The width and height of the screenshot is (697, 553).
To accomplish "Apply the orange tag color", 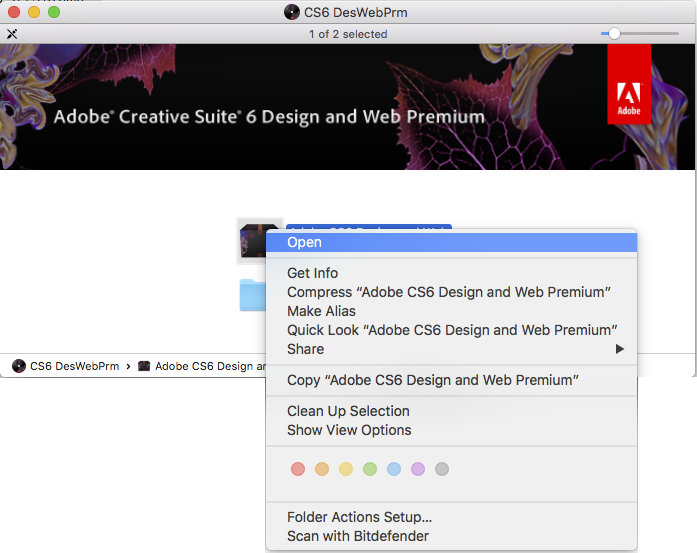I will tap(322, 469).
